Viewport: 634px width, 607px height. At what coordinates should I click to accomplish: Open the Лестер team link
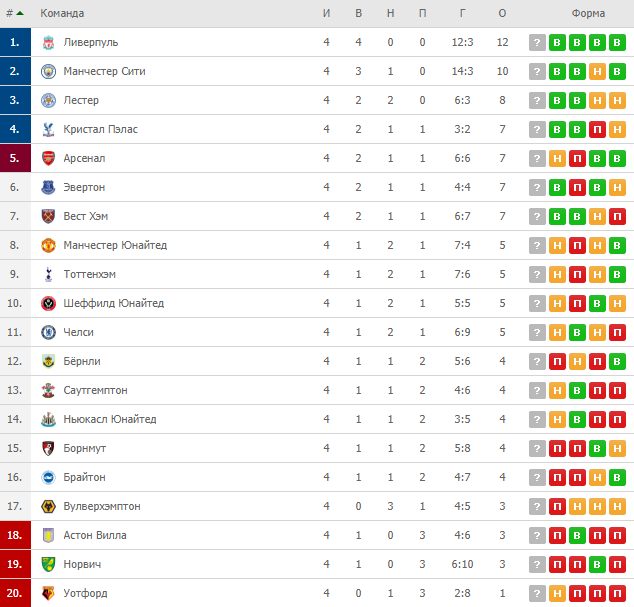(80, 100)
